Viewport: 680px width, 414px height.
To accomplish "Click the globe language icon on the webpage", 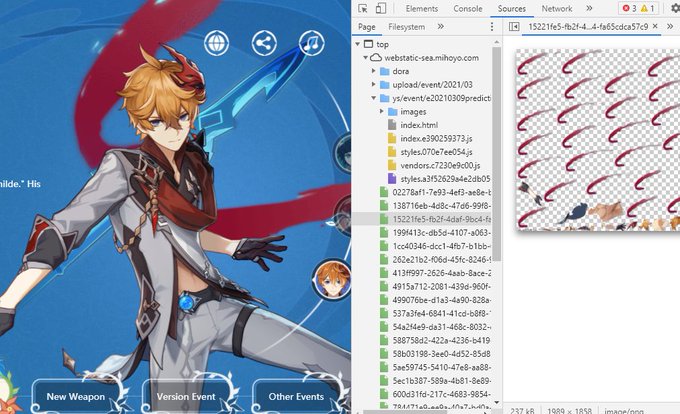I will coord(216,43).
